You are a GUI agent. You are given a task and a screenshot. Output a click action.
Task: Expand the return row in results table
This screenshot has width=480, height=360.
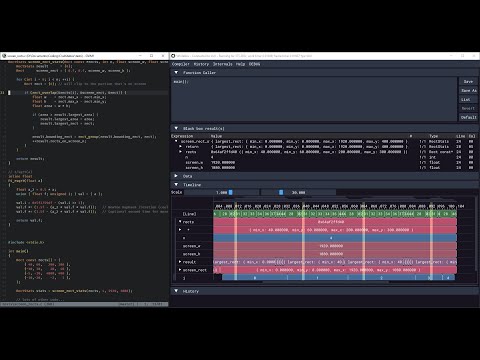pyautogui.click(x=181, y=147)
